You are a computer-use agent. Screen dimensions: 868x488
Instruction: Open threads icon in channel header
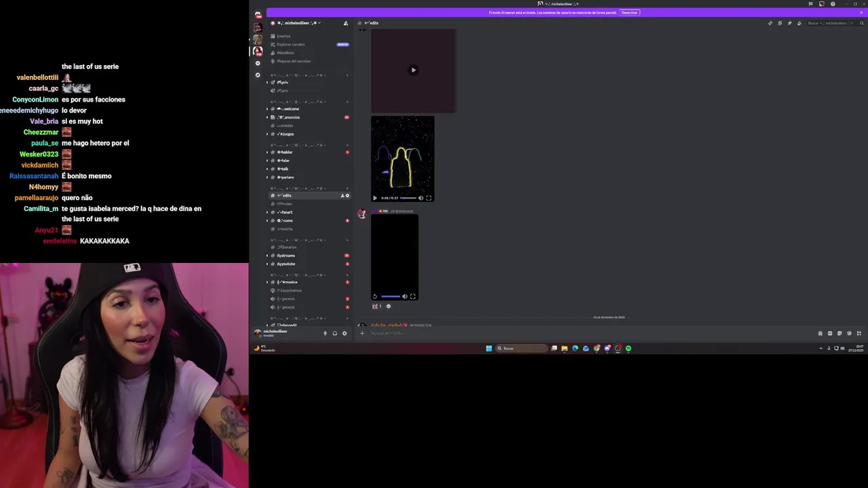pos(770,23)
